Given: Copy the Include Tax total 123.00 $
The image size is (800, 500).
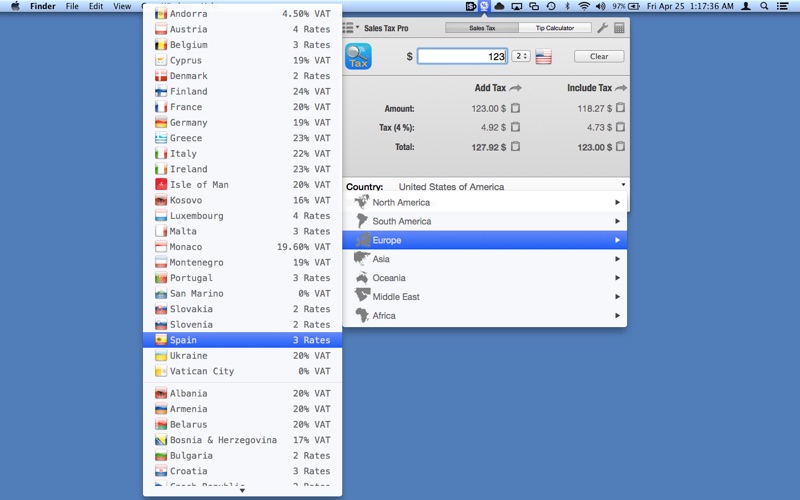Looking at the screenshot, I should (x=620, y=146).
